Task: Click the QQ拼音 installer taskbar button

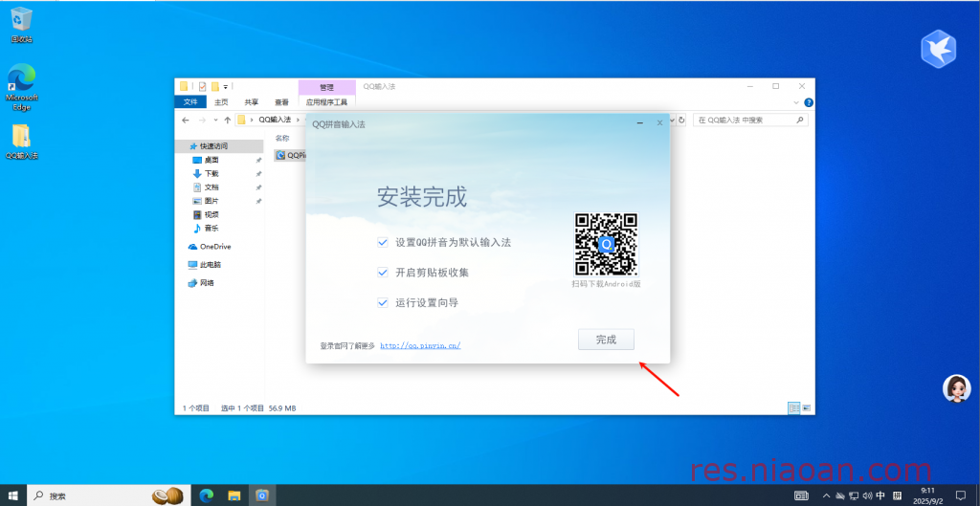Action: tap(262, 496)
